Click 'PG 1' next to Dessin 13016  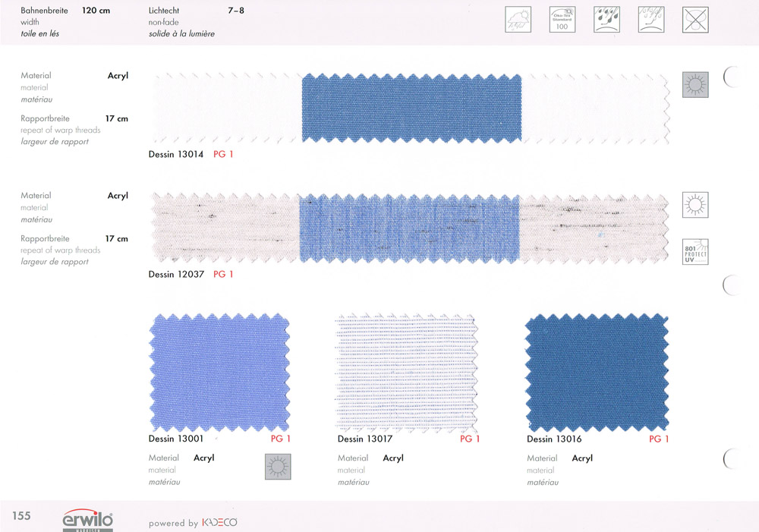click(x=659, y=439)
